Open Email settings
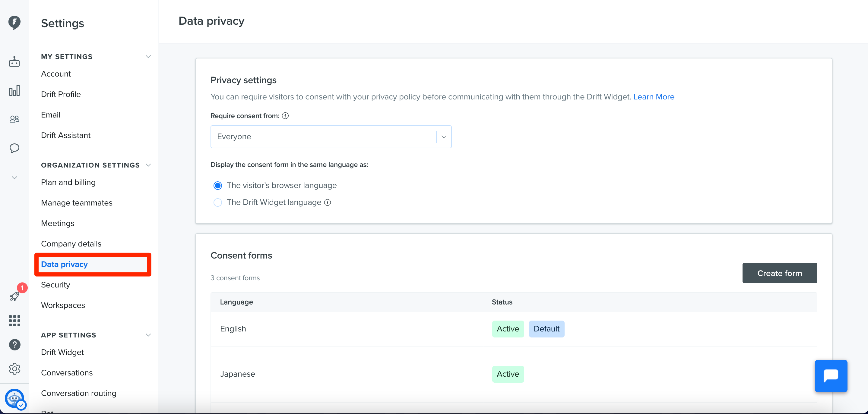The width and height of the screenshot is (868, 414). pos(51,115)
